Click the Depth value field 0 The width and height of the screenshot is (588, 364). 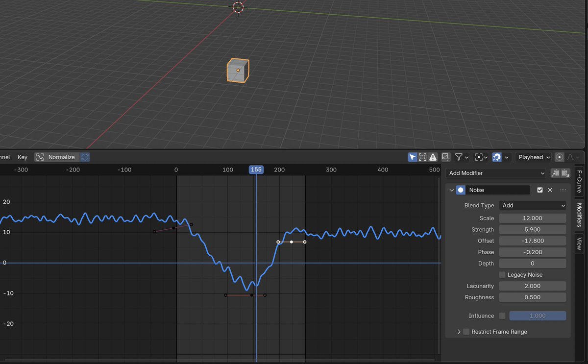pos(533,264)
